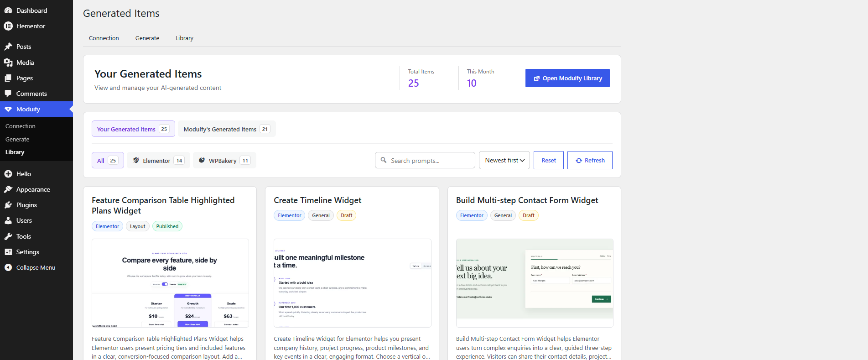868x360 pixels.
Task: Click the Elementor filter icon
Action: [136, 161]
